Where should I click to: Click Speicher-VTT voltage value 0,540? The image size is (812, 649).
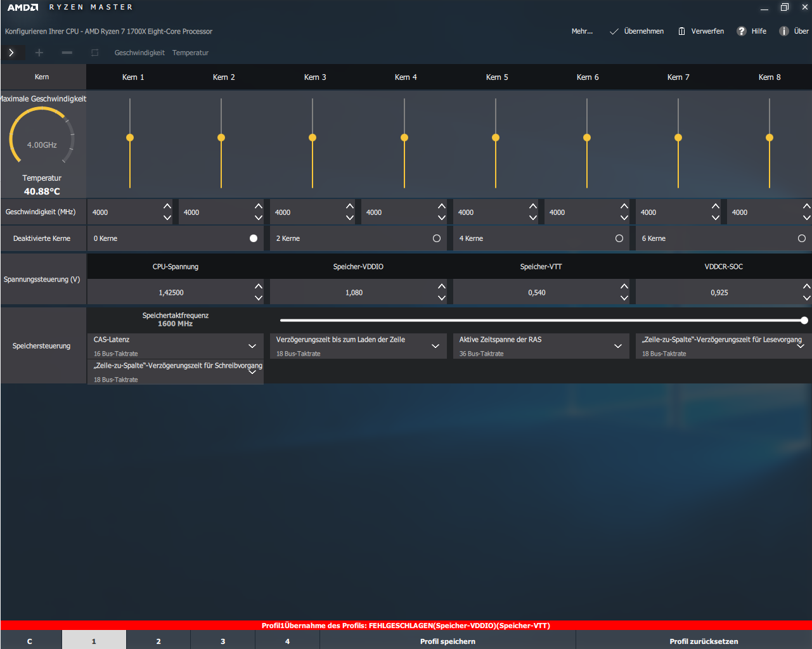point(537,293)
